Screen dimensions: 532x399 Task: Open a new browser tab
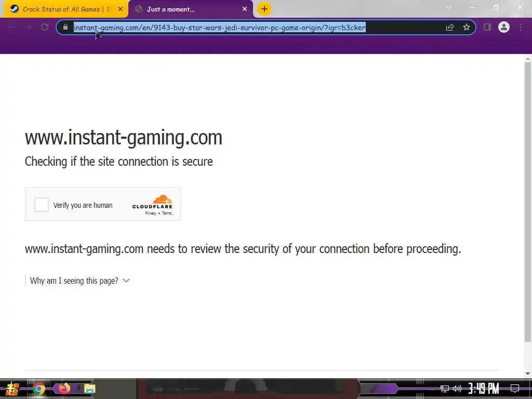tap(264, 9)
